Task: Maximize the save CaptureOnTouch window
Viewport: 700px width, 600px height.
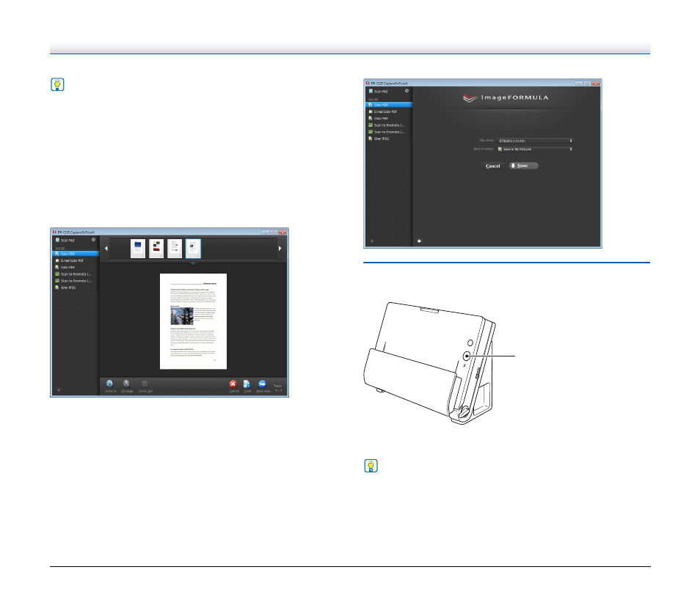Action: (x=588, y=83)
